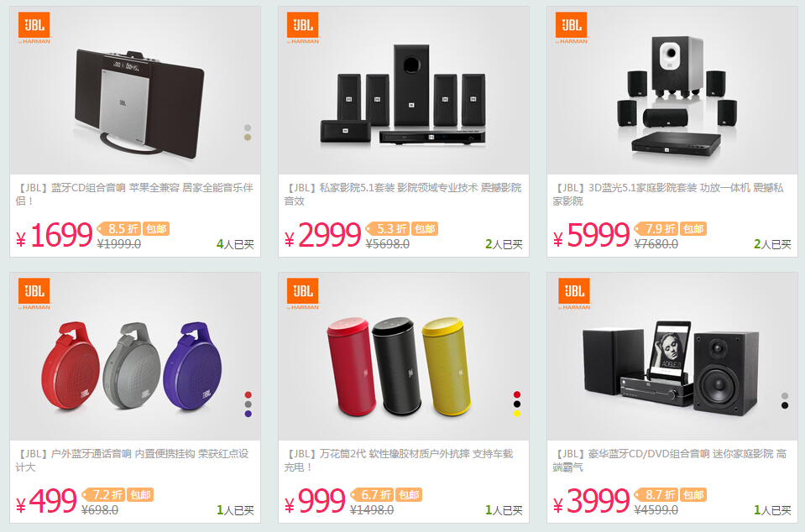Select the red color dot for the clip speaker
This screenshot has height=532, width=805.
coord(248,394)
